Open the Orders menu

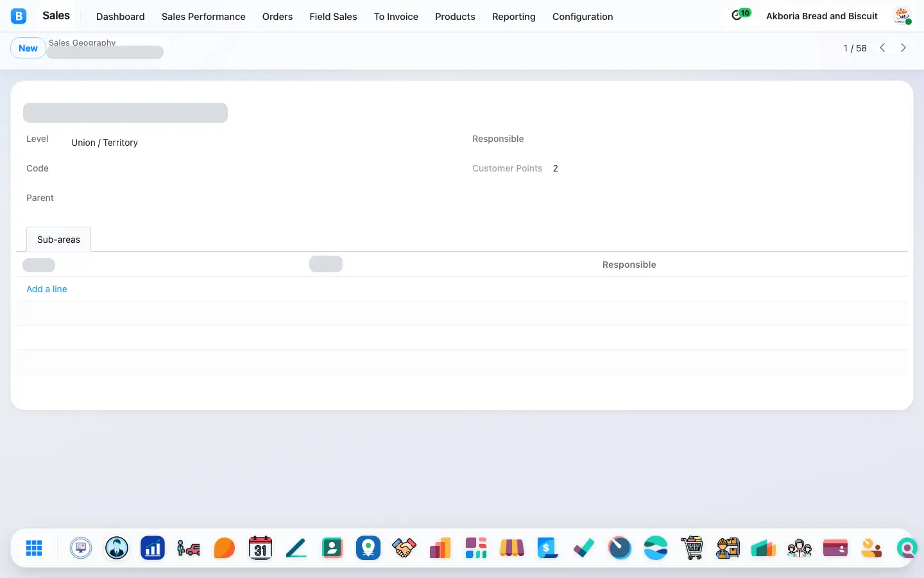click(277, 16)
